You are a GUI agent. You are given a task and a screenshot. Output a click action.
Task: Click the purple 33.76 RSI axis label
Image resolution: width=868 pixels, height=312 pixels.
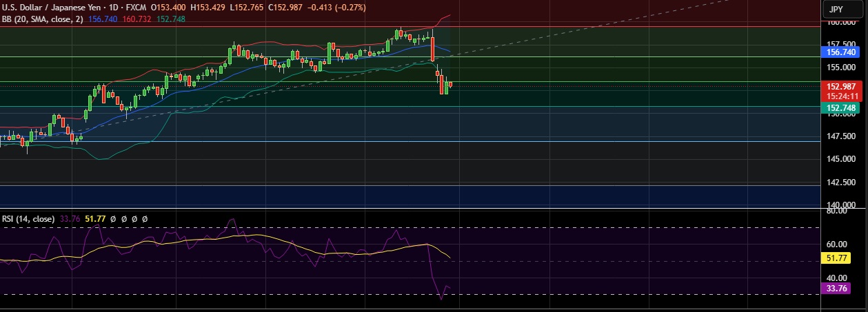[x=836, y=288]
